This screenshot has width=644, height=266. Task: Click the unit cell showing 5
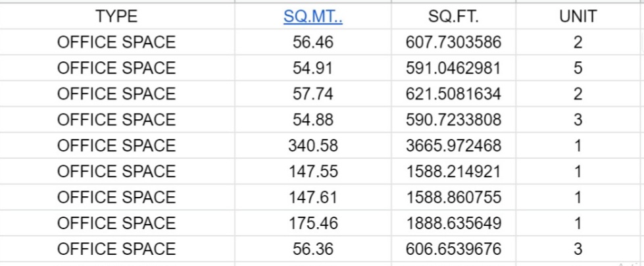[x=578, y=68]
